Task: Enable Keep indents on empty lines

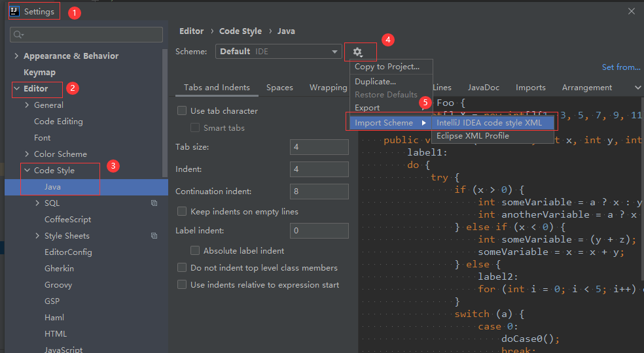Action: coord(181,211)
